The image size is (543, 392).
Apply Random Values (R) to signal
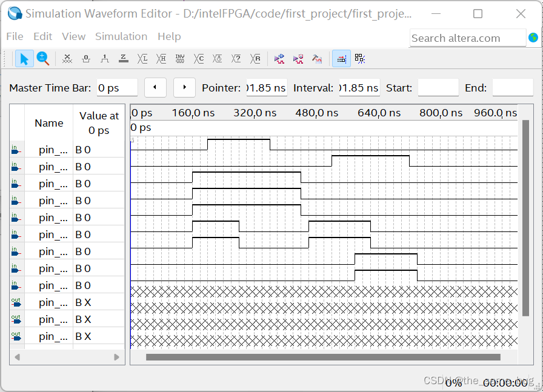(x=255, y=59)
